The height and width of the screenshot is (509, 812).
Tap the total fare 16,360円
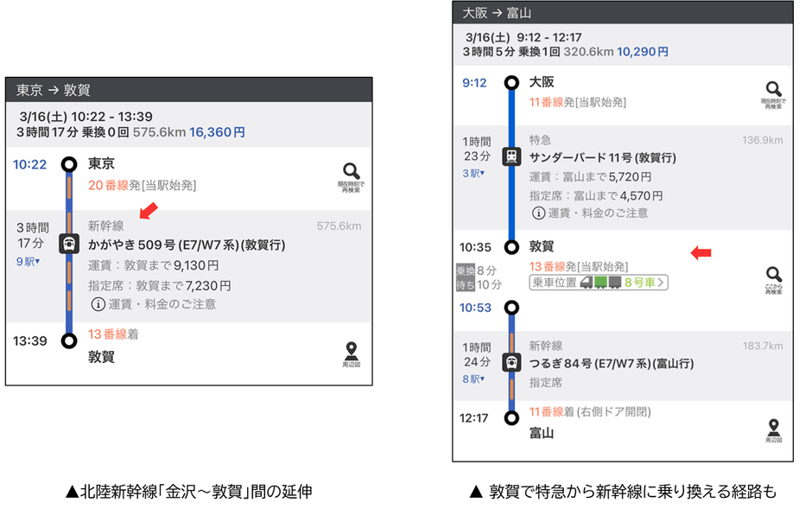(217, 132)
